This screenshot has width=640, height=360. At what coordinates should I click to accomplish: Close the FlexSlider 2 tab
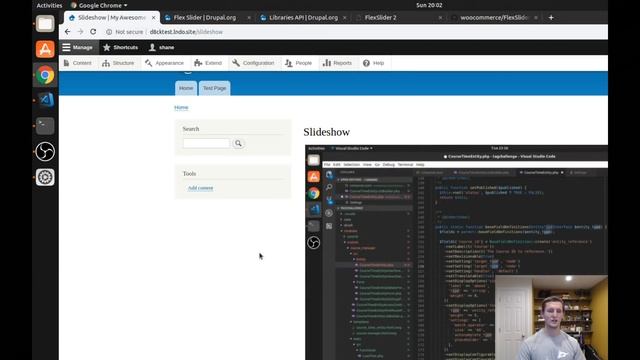click(440, 18)
